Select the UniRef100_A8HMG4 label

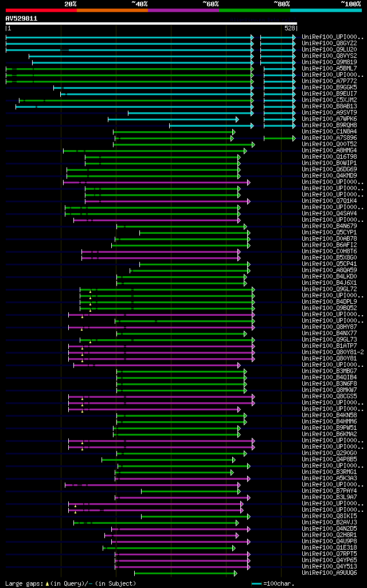tap(330, 151)
